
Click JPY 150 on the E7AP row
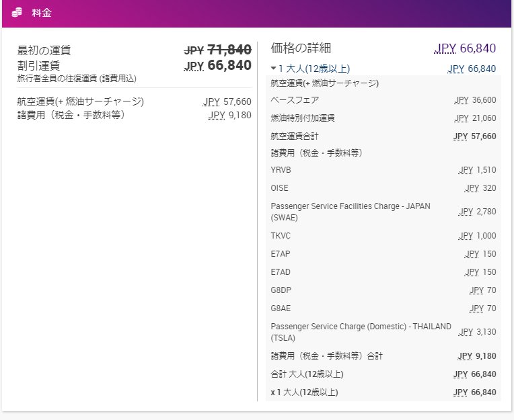click(480, 254)
